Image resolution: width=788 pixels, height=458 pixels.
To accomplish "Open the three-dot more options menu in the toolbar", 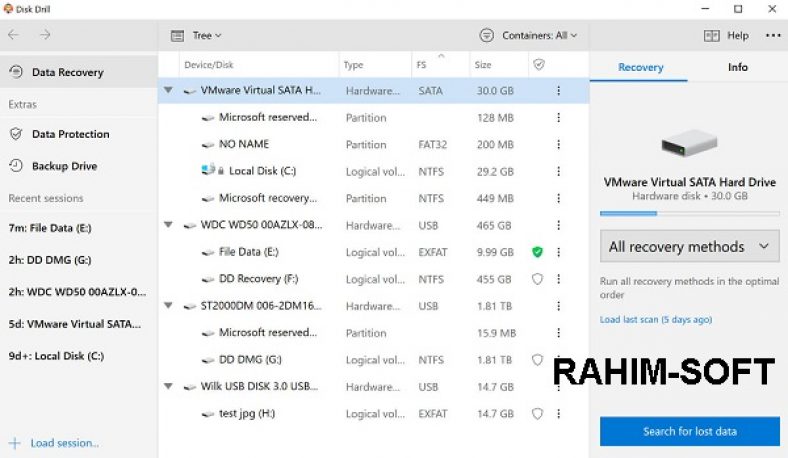I will point(773,36).
